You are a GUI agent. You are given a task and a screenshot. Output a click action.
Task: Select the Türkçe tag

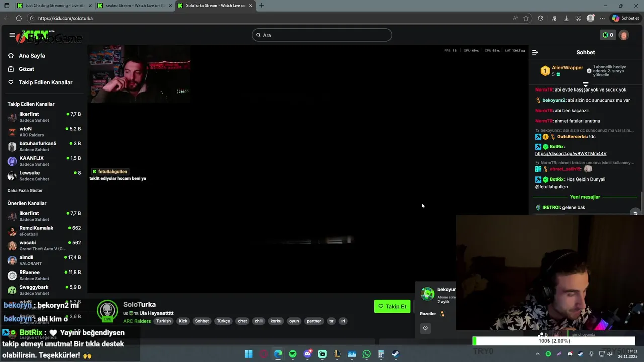tap(223, 321)
